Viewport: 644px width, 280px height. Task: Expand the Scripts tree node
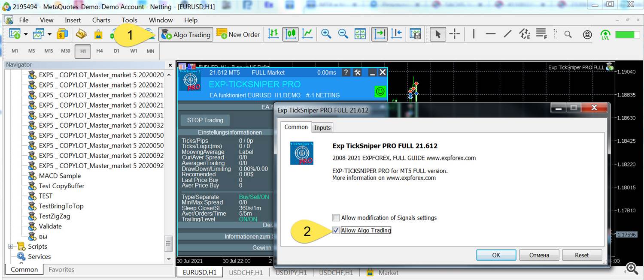pos(11,247)
